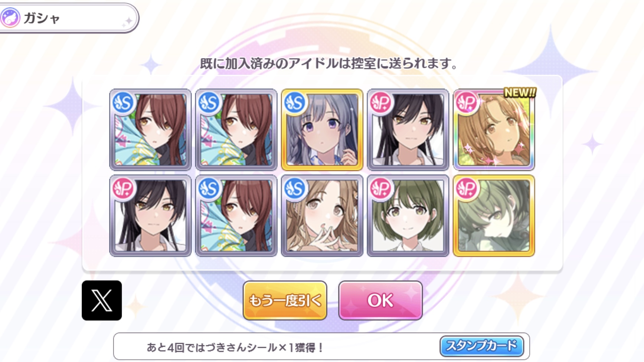Open the wavy blonde idol card in bottom row
The width and height of the screenshot is (644, 362).
pyautogui.click(x=322, y=215)
